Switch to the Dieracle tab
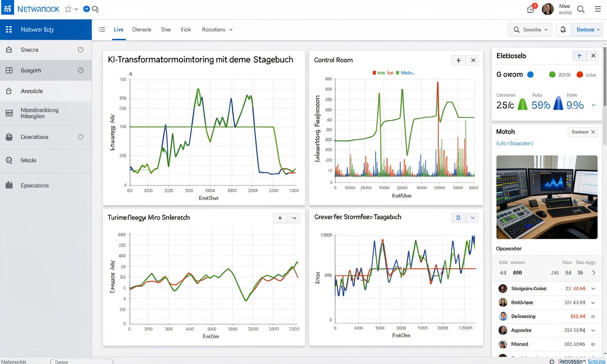Image resolution: width=607 pixels, height=364 pixels. coord(142,29)
